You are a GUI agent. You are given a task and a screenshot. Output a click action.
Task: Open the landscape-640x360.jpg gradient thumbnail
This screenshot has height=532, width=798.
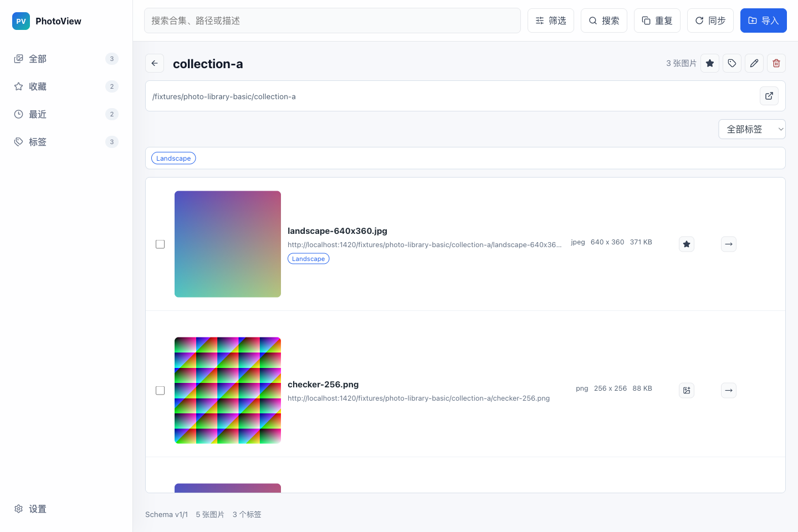click(x=228, y=244)
